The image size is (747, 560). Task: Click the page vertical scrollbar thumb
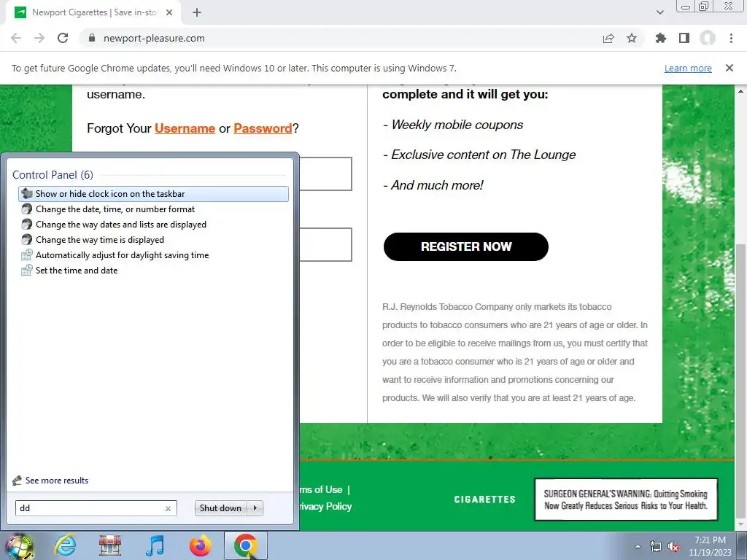point(741,379)
